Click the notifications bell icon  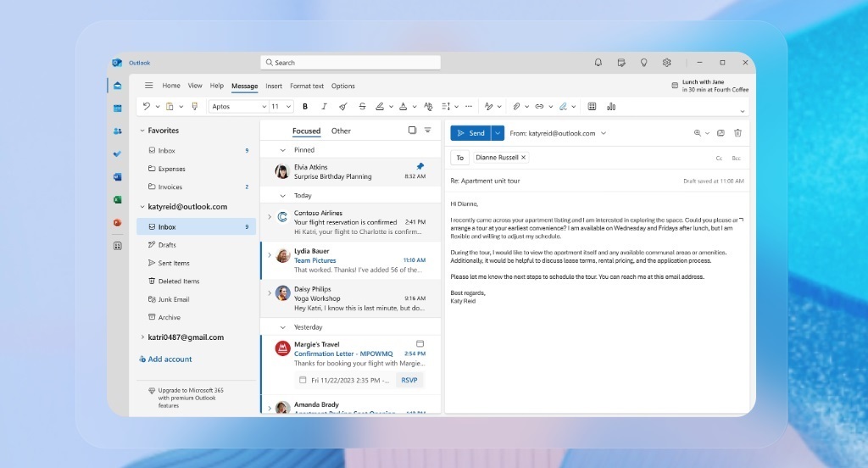(x=598, y=63)
